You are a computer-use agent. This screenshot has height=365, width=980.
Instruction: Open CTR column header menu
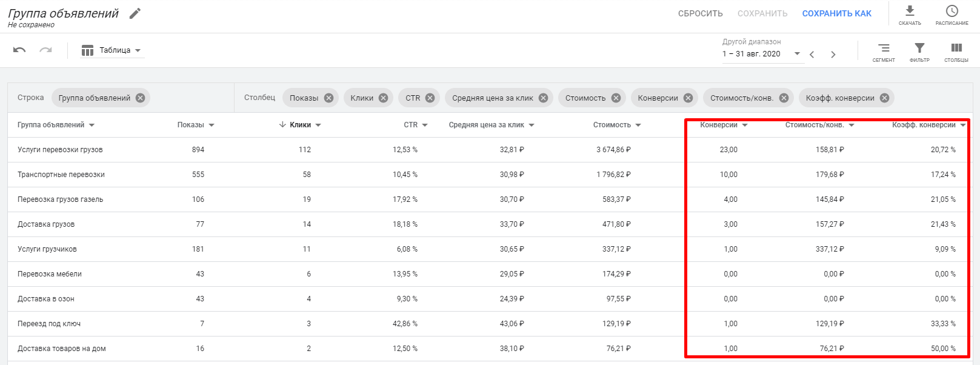point(425,126)
